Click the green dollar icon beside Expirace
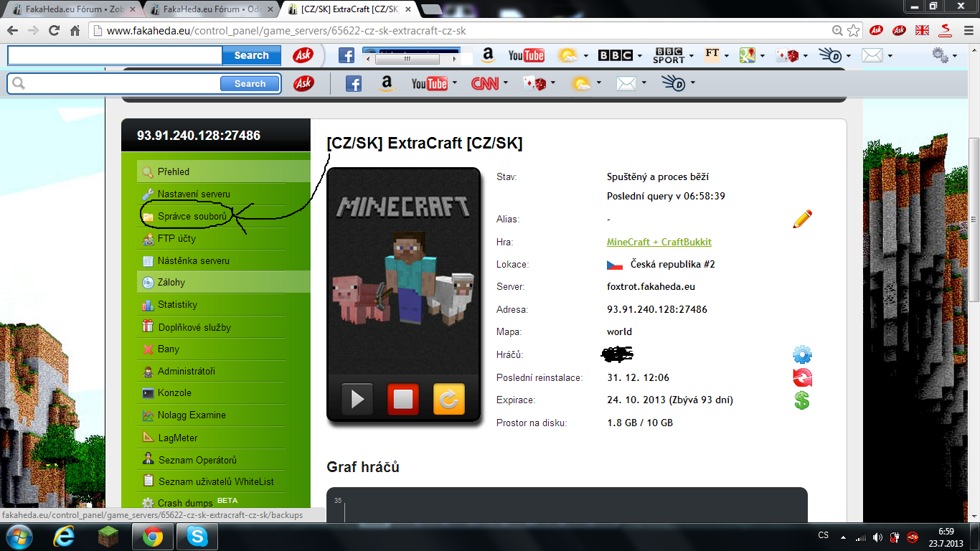The image size is (980, 551). [802, 400]
